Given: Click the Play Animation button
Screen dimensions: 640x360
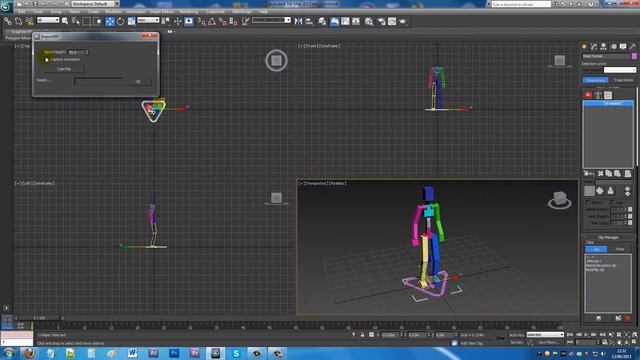Looking at the screenshot, I should pos(587,335).
